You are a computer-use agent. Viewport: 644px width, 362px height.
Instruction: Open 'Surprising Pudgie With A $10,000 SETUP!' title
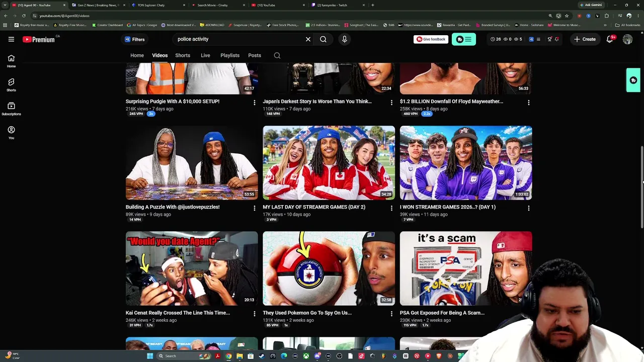pyautogui.click(x=173, y=102)
